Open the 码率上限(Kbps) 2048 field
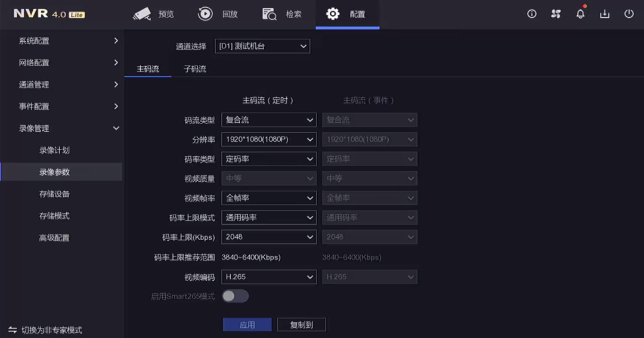This screenshot has width=644, height=338. coord(269,237)
